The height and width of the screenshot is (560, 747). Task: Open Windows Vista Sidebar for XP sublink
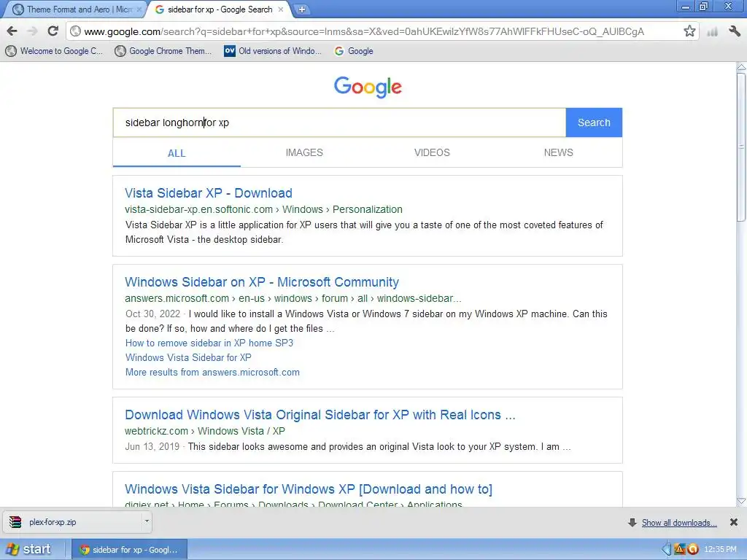pyautogui.click(x=188, y=357)
